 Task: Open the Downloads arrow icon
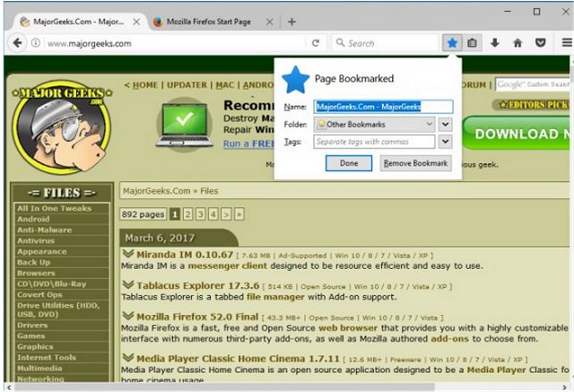tap(494, 43)
